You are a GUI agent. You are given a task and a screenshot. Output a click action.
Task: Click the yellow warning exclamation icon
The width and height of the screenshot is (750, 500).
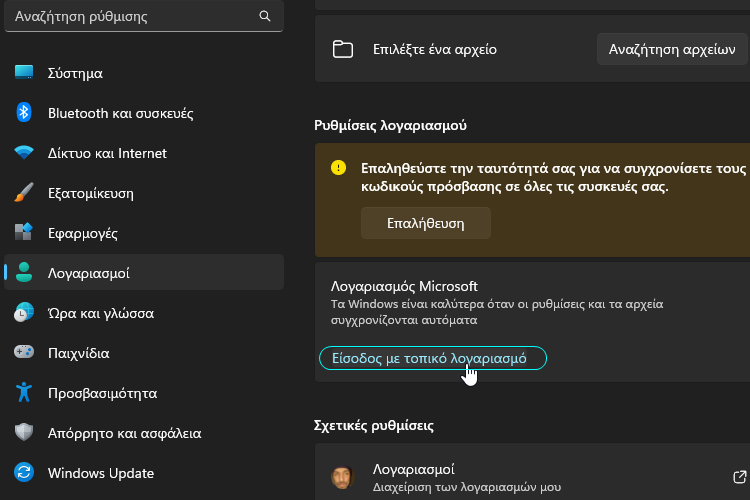tap(338, 168)
